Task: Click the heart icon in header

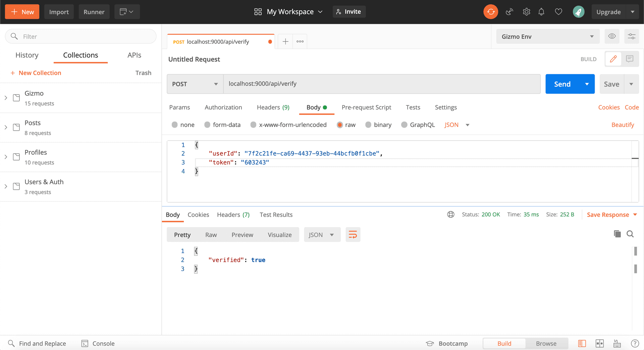Action: coord(558,12)
